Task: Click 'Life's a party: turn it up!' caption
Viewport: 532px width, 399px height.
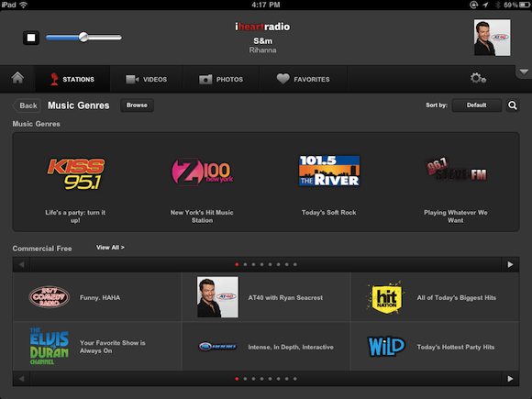Action: pyautogui.click(x=75, y=216)
